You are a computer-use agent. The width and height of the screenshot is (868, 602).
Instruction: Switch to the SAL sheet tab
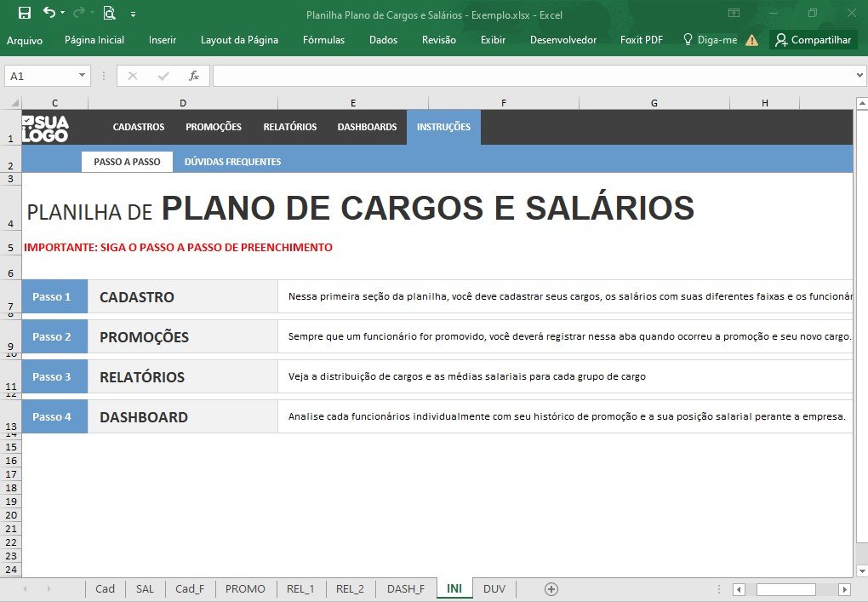(145, 588)
